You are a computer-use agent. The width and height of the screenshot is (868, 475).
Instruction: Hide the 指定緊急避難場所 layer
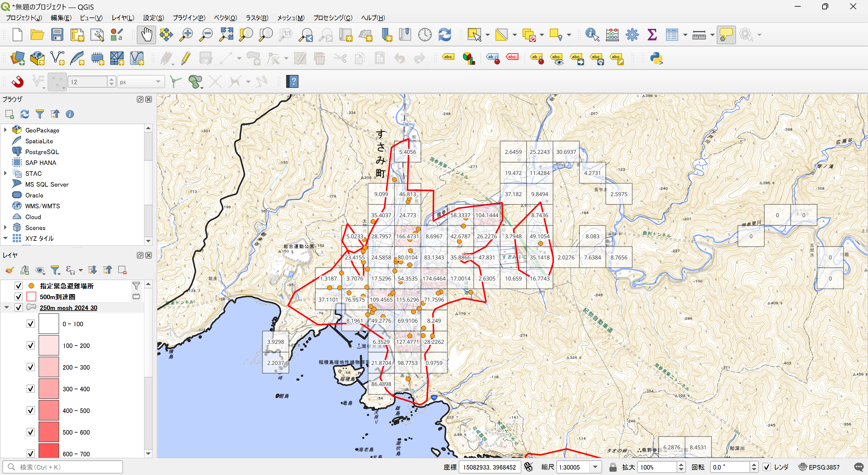point(18,286)
